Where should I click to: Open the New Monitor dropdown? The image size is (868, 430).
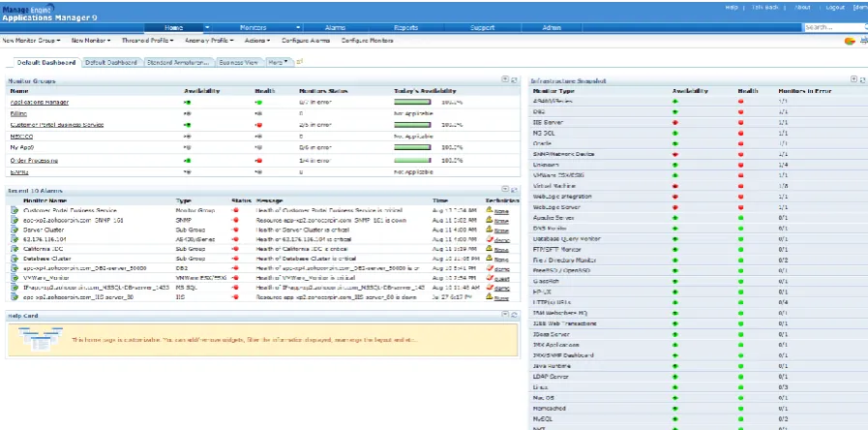[91, 41]
